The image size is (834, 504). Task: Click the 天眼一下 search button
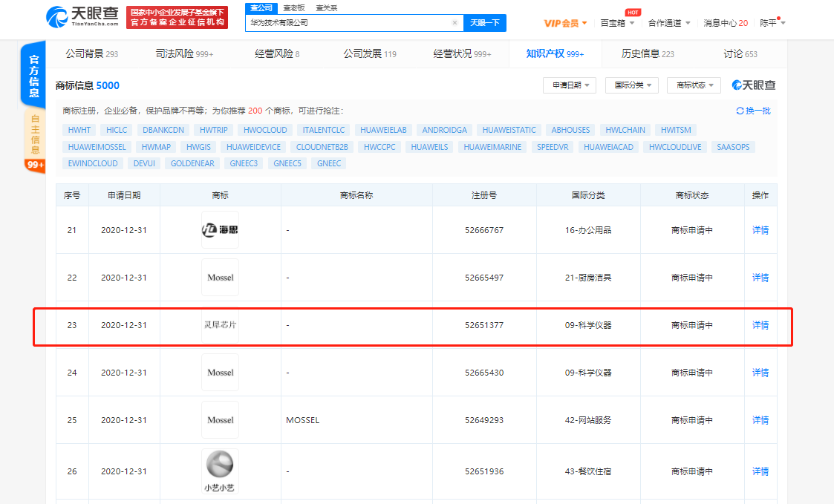click(x=484, y=23)
